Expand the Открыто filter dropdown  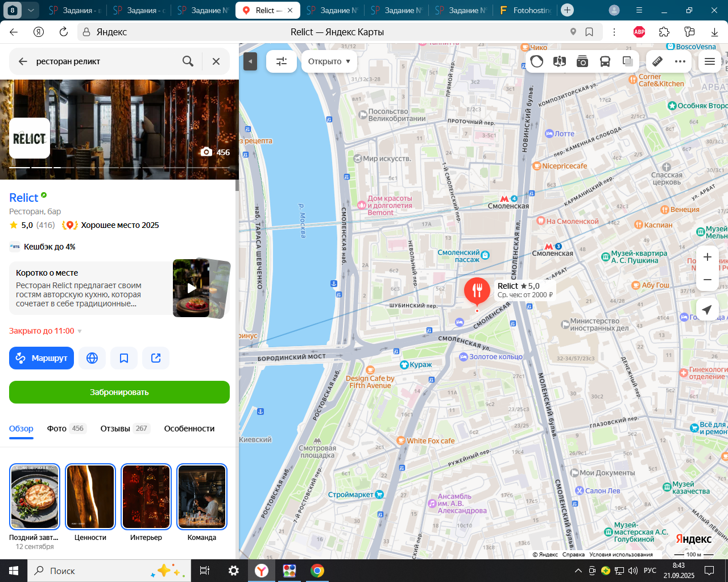tap(329, 61)
